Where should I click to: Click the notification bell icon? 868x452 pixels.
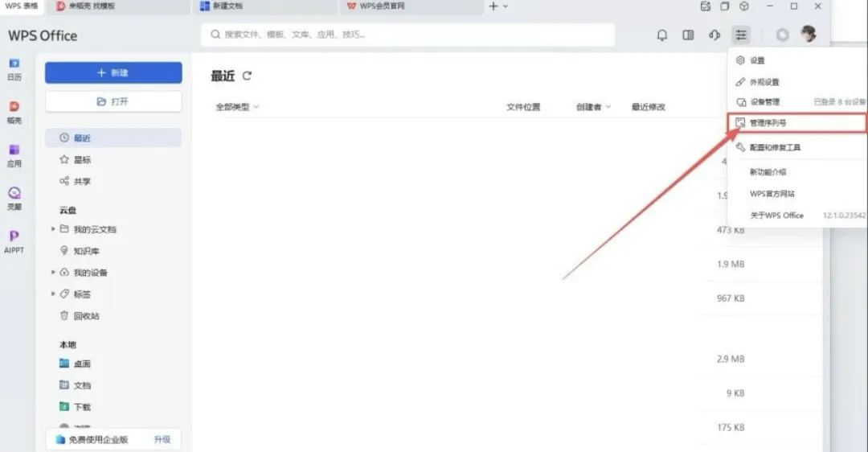coord(662,35)
